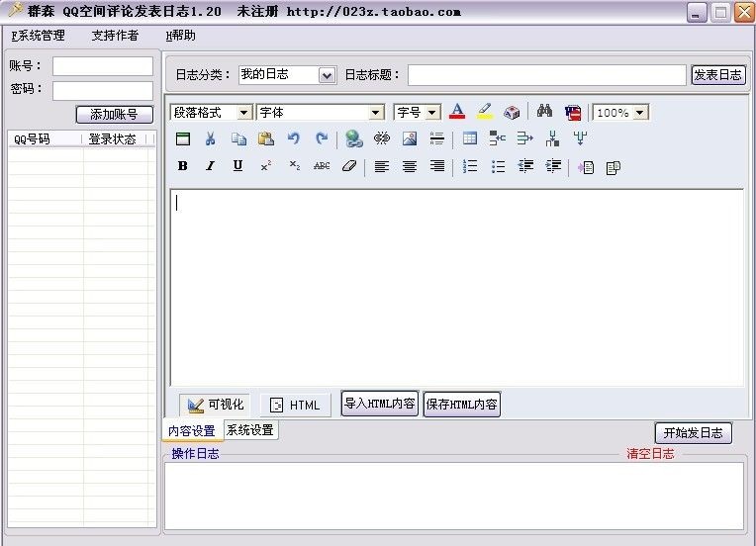Click the 发表日志 button
756x546 pixels.
click(718, 75)
